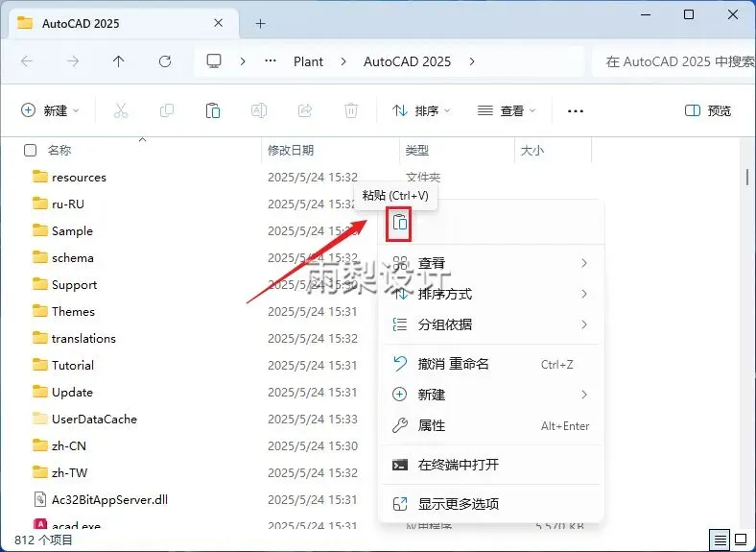Click the vertical scrollbar of file list
The image size is (756, 552).
[747, 177]
